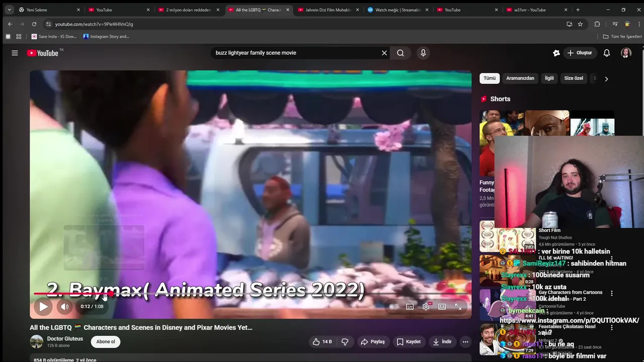Open the apps grid in bookmarks bar
644x362 pixels.
(x=19, y=37)
